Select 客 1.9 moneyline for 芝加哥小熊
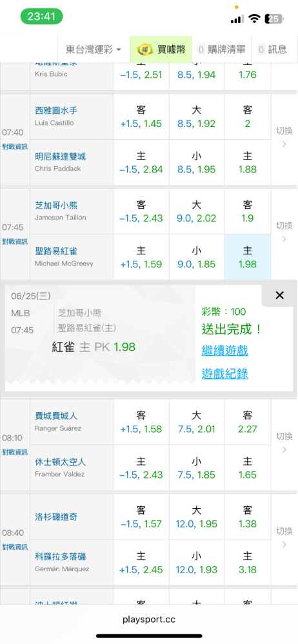The image size is (298, 644). coord(248,211)
